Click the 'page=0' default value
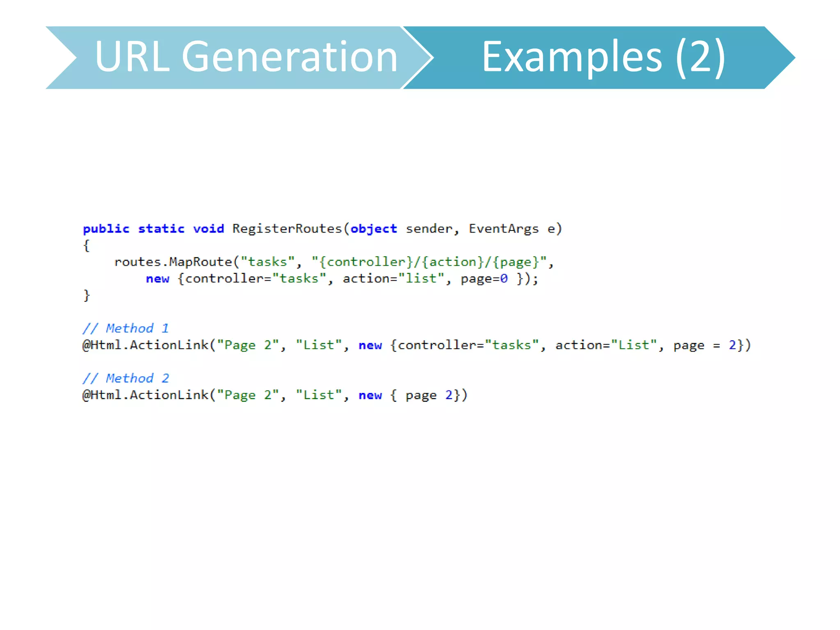 484,278
